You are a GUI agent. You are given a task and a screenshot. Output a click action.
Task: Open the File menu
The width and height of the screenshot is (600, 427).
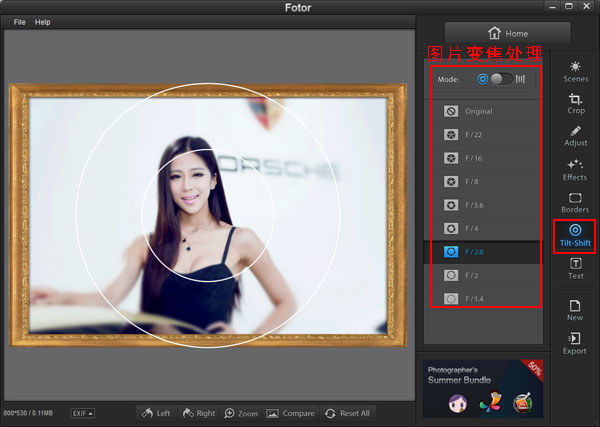pyautogui.click(x=20, y=22)
